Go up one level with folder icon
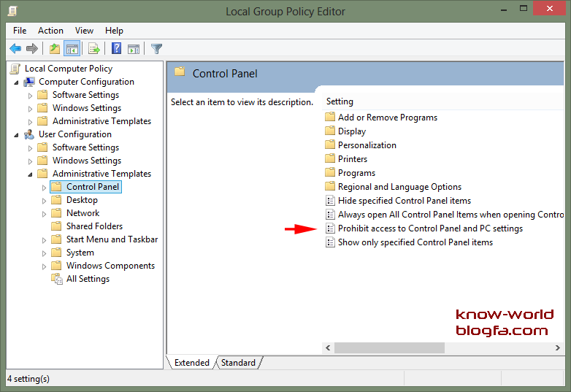 tap(55, 49)
